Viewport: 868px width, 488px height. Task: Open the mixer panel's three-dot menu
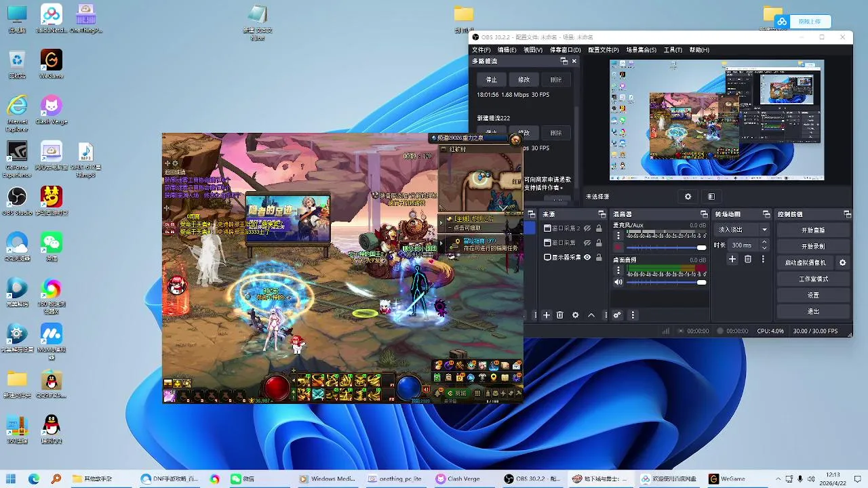click(x=633, y=315)
